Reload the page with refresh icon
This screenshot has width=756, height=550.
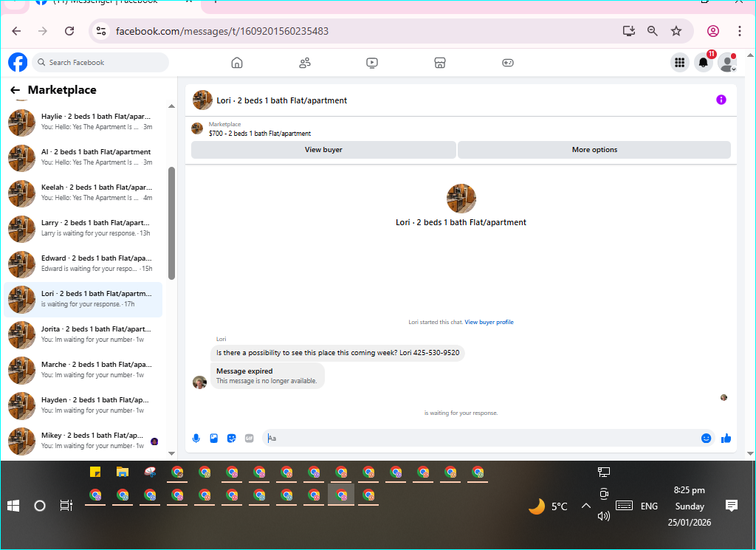click(x=69, y=31)
